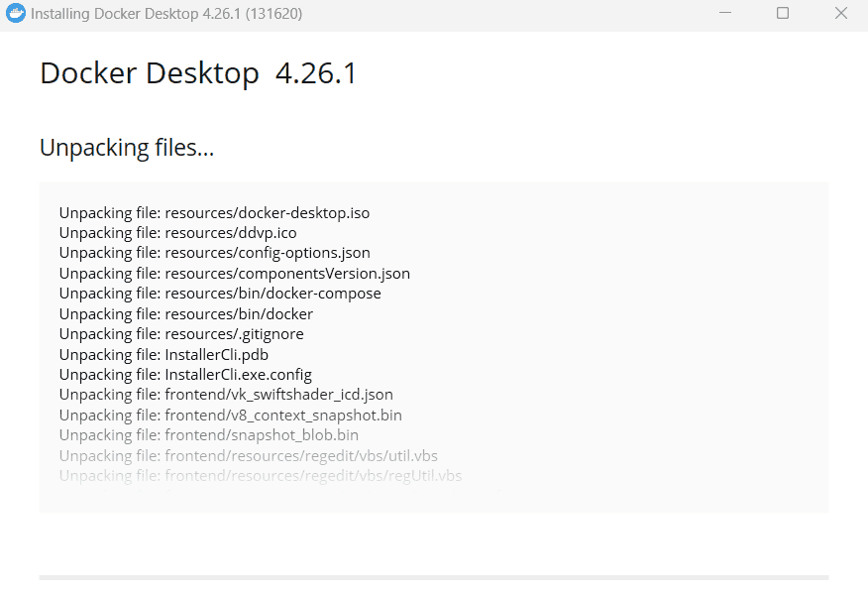Click the Docker whale icon in title bar

(x=16, y=13)
